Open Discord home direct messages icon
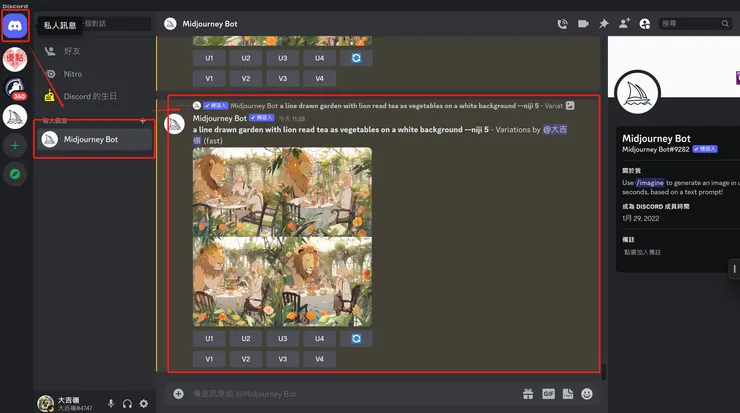 tap(15, 25)
